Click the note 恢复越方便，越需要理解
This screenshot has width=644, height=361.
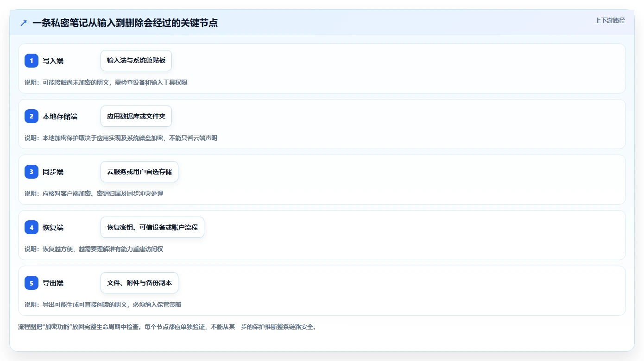pos(94,249)
